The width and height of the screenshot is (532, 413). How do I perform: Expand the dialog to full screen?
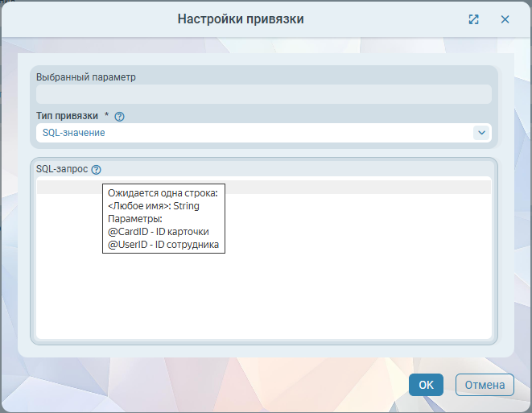point(474,19)
